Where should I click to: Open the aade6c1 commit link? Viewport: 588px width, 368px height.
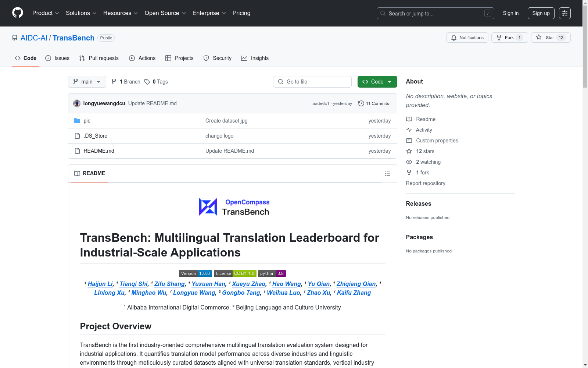tap(321, 103)
